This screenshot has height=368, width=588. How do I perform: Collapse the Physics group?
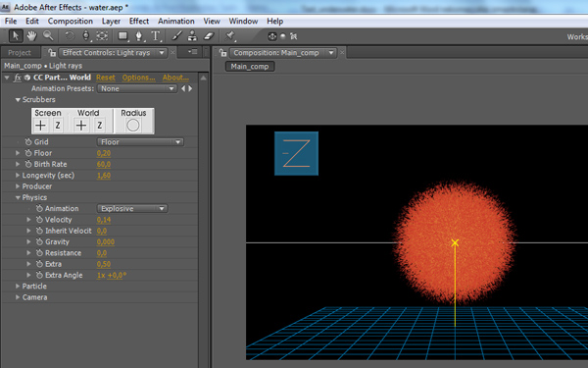[x=18, y=197]
